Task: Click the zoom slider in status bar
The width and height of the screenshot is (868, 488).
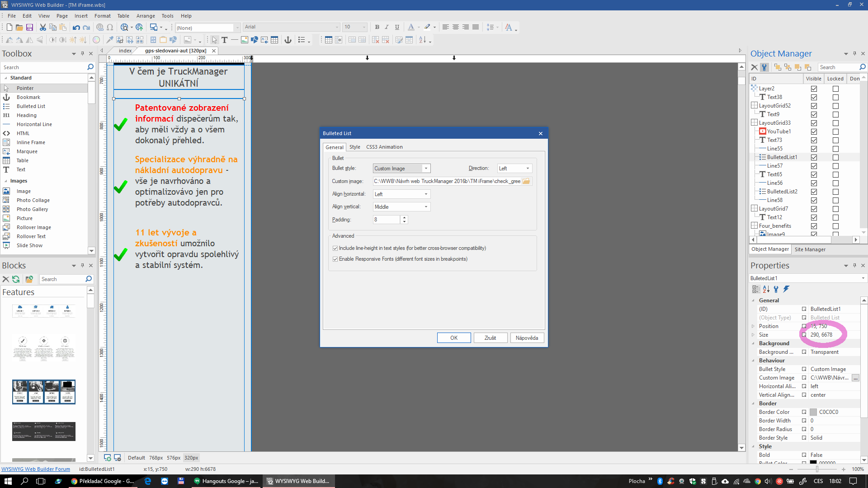Action: (x=817, y=469)
